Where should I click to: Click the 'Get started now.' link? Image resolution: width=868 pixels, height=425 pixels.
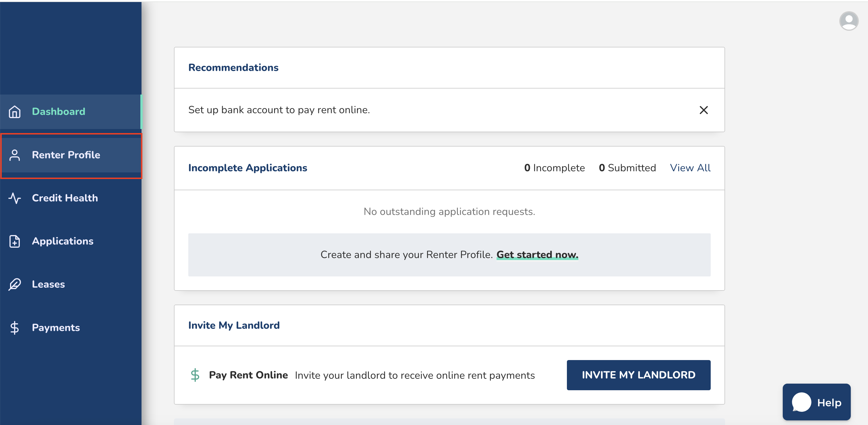click(537, 255)
